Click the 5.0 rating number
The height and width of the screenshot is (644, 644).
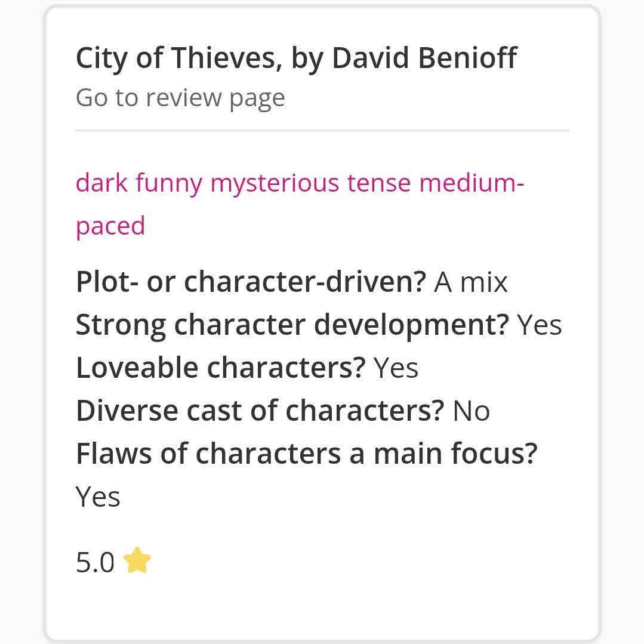click(x=95, y=562)
